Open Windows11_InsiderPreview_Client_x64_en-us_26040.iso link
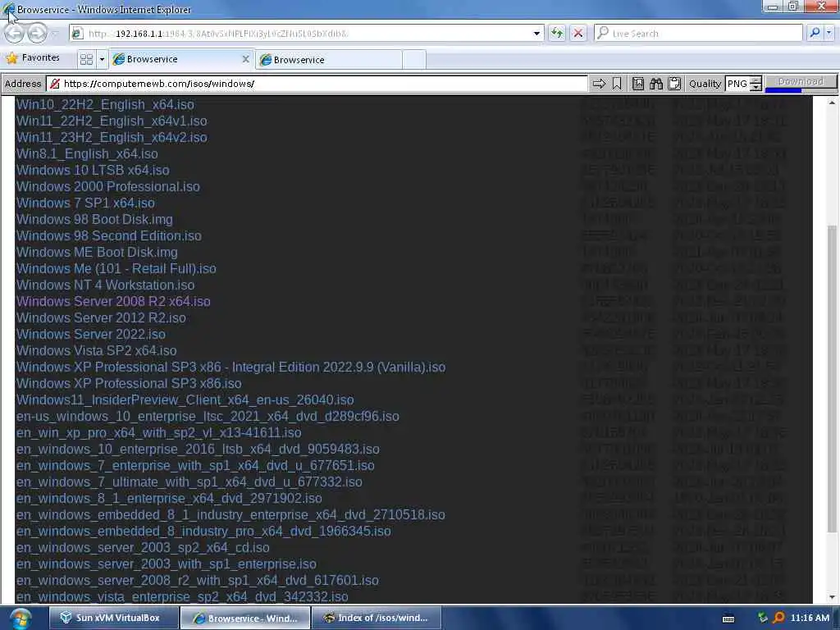Image resolution: width=840 pixels, height=630 pixels. coord(185,399)
